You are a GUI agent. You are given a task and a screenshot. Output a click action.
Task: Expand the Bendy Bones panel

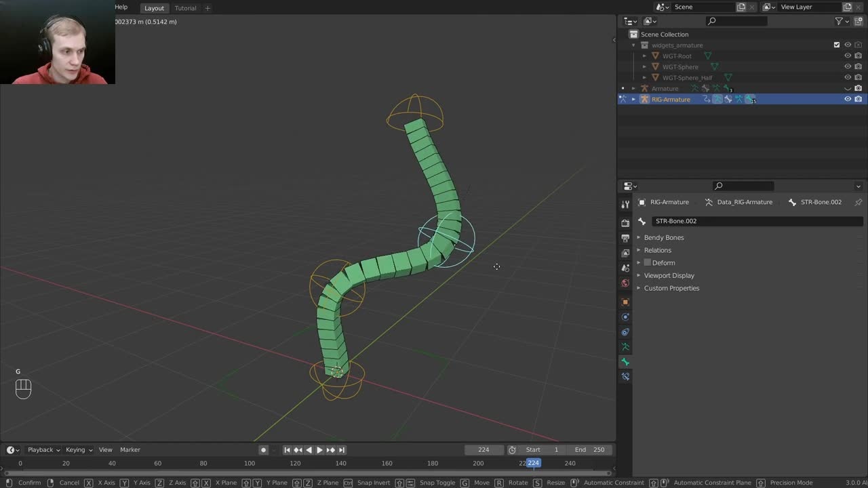click(x=664, y=238)
